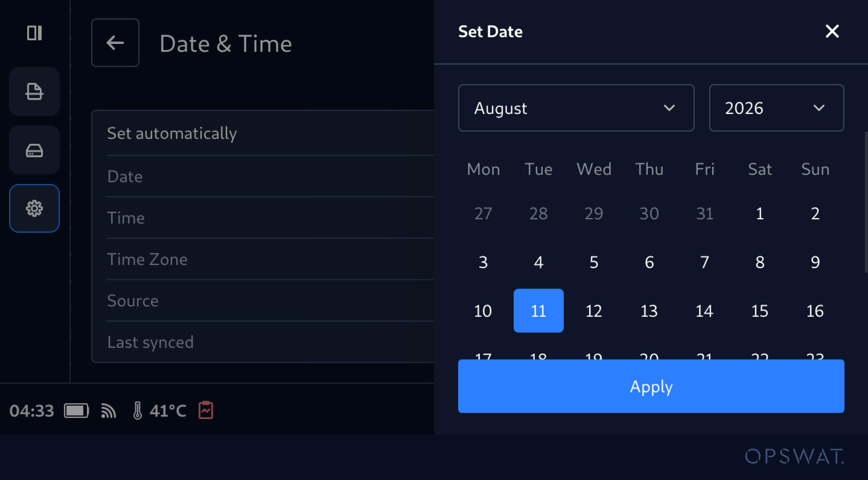Open the August month dropdown

tap(576, 108)
